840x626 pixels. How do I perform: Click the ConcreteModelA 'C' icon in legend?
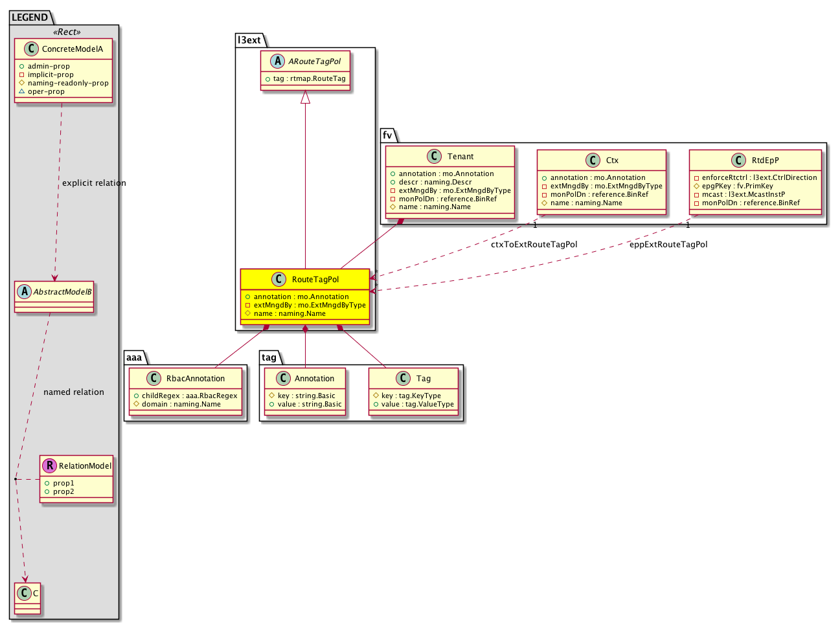click(x=29, y=49)
